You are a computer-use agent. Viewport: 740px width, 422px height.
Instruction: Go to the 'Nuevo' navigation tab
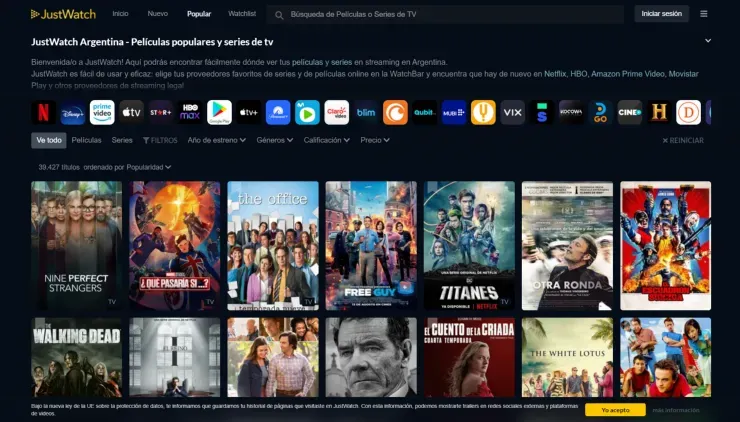pyautogui.click(x=158, y=14)
